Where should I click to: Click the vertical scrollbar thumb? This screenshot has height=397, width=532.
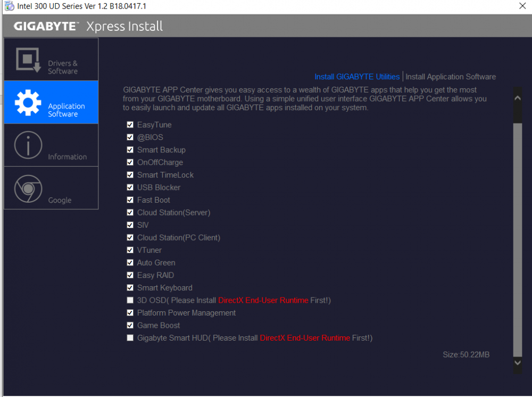click(x=518, y=239)
